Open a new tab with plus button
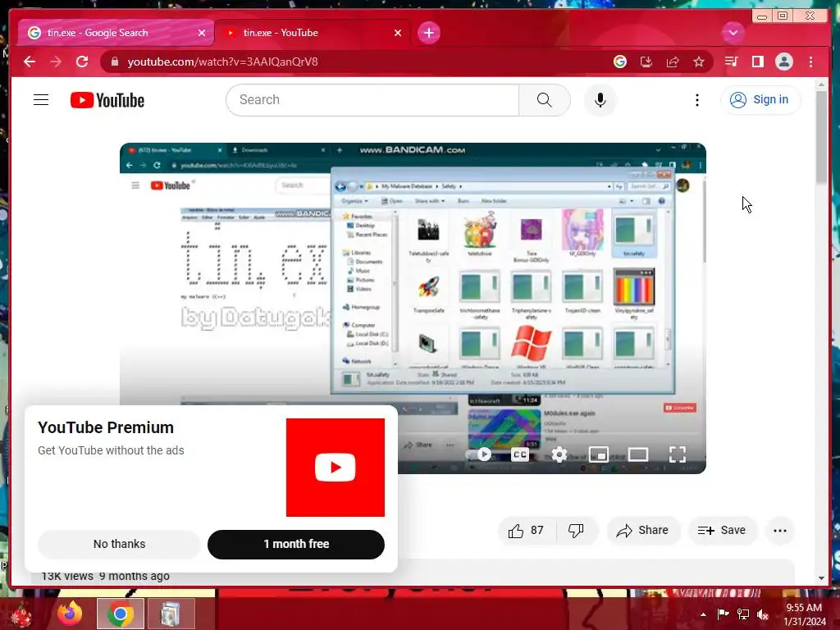 [428, 33]
